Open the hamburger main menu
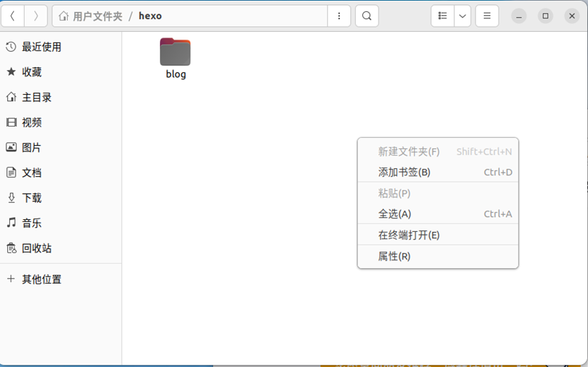The height and width of the screenshot is (367, 588). pos(487,16)
